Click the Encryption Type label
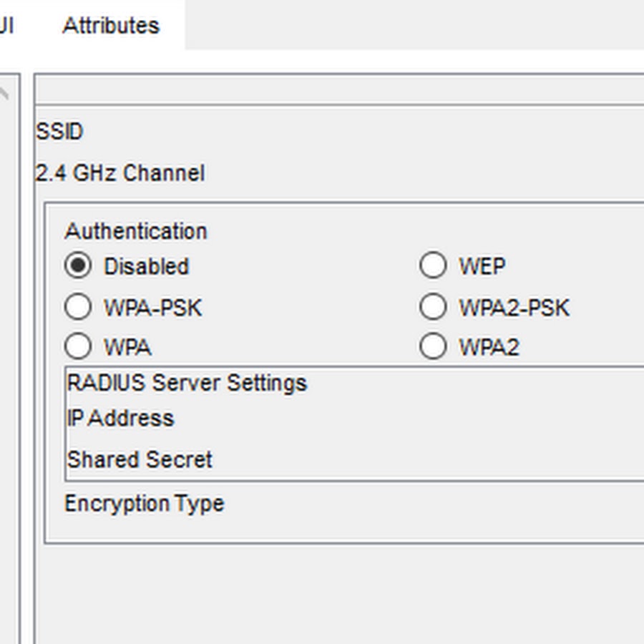Screen dimensions: 644x644 click(145, 504)
